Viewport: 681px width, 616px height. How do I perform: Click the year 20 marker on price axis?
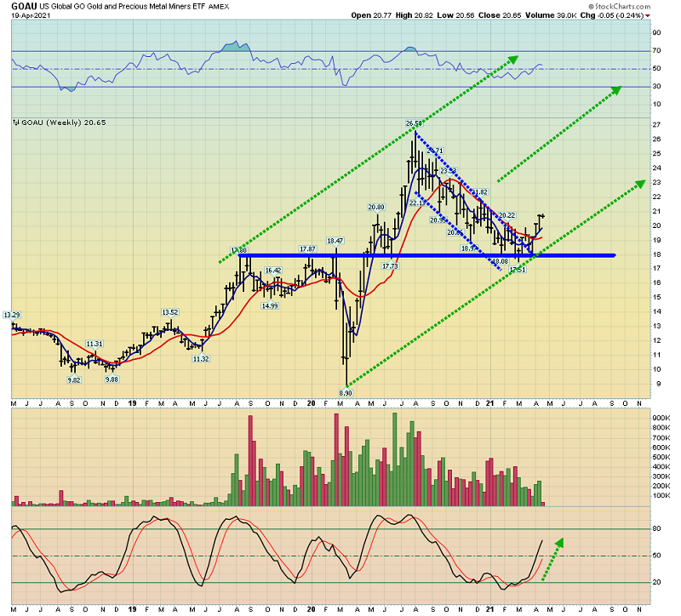[x=311, y=403]
